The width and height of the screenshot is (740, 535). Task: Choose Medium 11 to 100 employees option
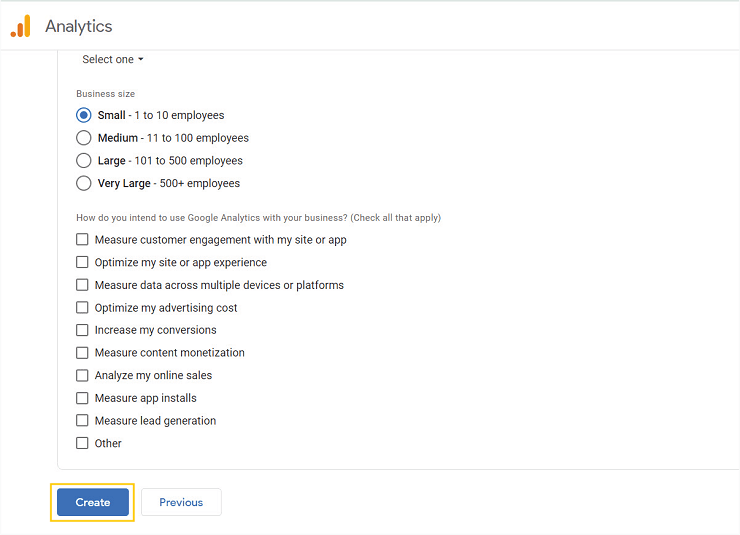[84, 138]
